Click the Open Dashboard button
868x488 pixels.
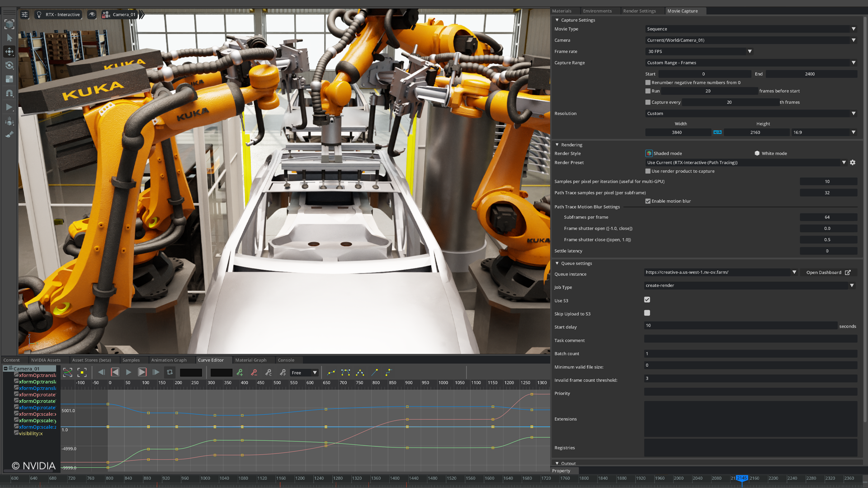coord(828,272)
